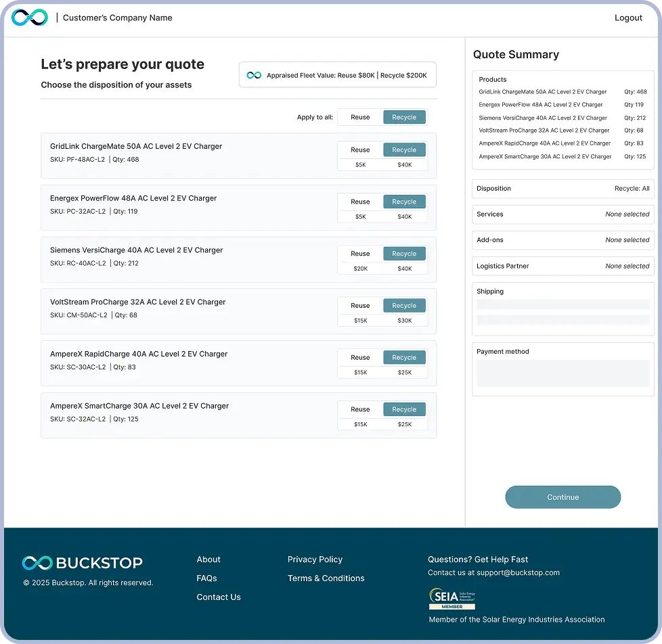Click Qty: 468 in Quote Summary
The width and height of the screenshot is (662, 644).
tap(636, 91)
